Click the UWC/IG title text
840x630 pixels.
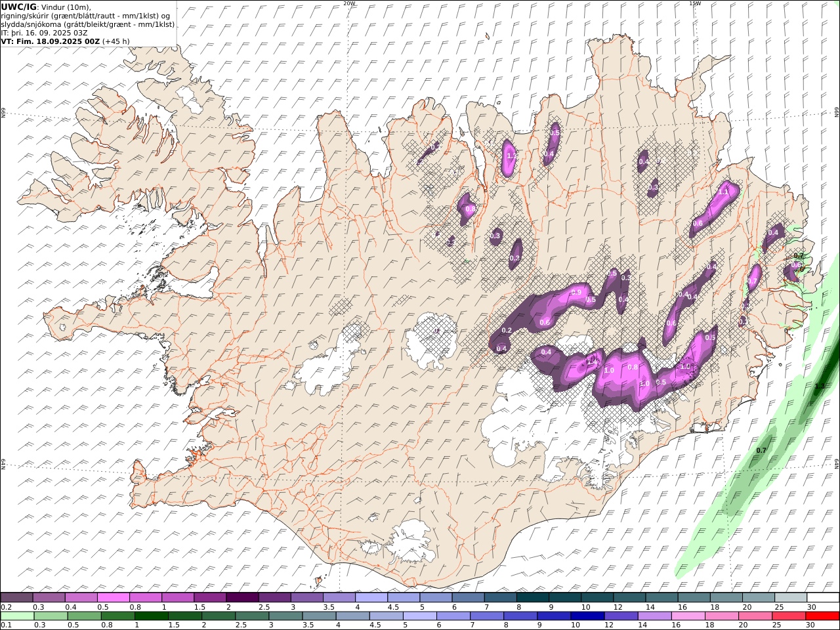tap(19, 7)
